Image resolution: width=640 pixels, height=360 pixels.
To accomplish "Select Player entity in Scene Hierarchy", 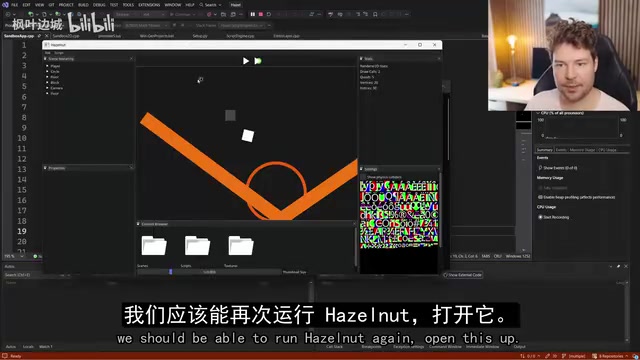I will (55, 66).
